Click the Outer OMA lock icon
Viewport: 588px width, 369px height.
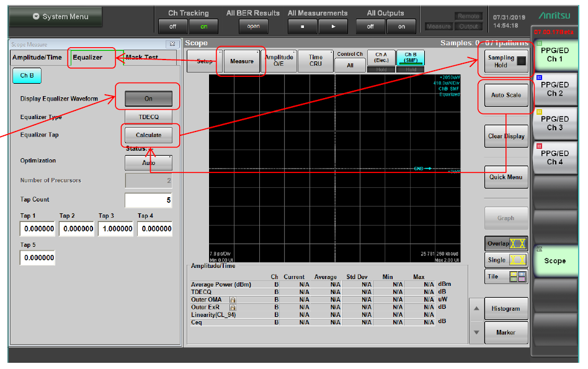(x=233, y=300)
